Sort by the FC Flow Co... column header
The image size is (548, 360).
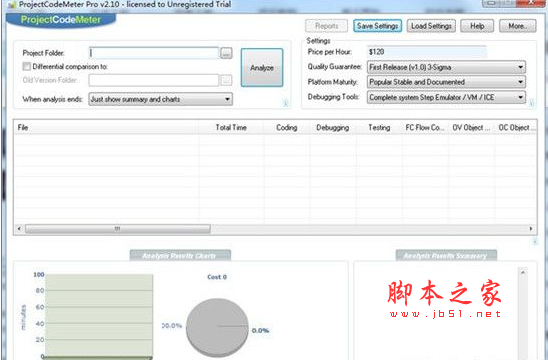tap(425, 128)
